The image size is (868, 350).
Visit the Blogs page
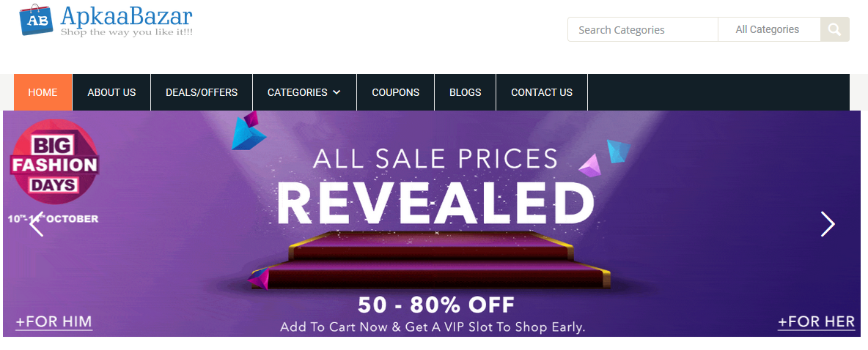click(x=466, y=92)
